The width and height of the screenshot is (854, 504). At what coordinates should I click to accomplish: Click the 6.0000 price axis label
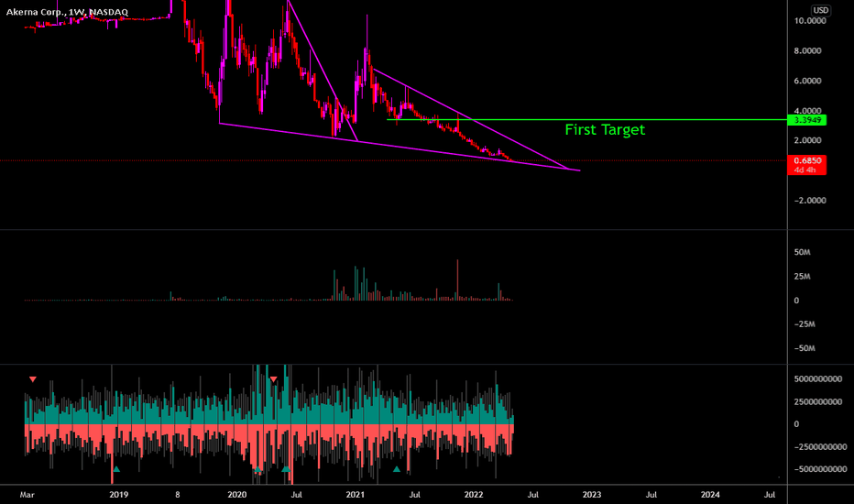click(807, 81)
